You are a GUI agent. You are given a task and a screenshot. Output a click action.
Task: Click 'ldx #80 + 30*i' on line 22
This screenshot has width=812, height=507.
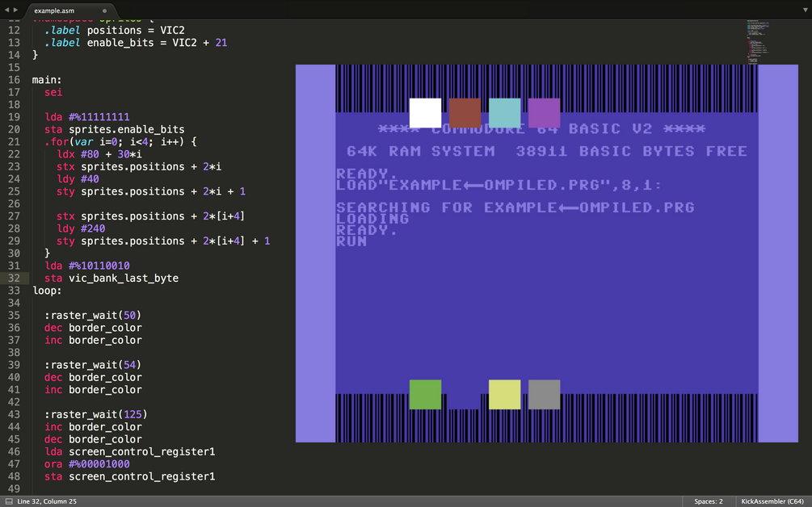[99, 155]
